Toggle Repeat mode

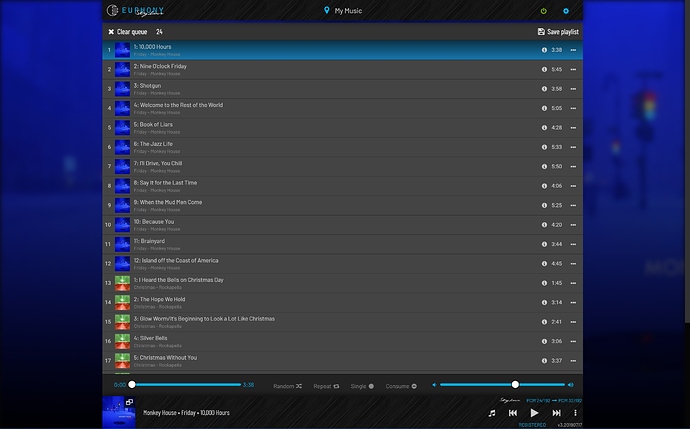click(x=326, y=386)
